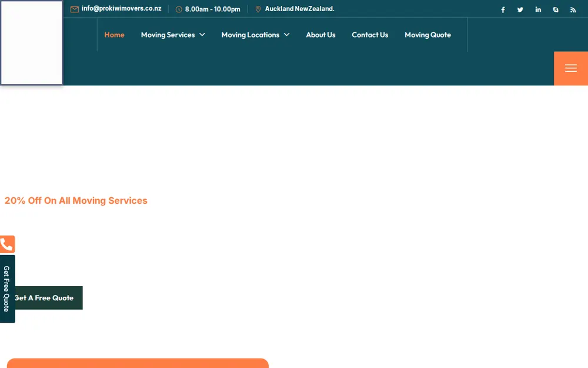
Task: Open the Moving Quote page
Action: click(x=427, y=35)
